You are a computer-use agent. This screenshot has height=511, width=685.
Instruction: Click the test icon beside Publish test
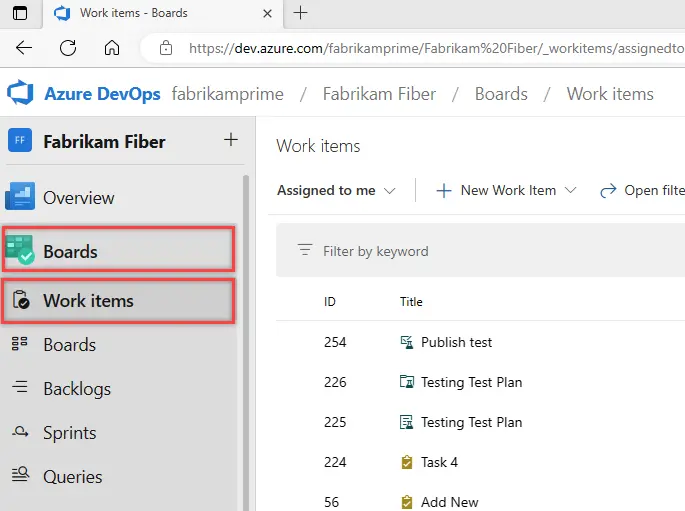[407, 342]
